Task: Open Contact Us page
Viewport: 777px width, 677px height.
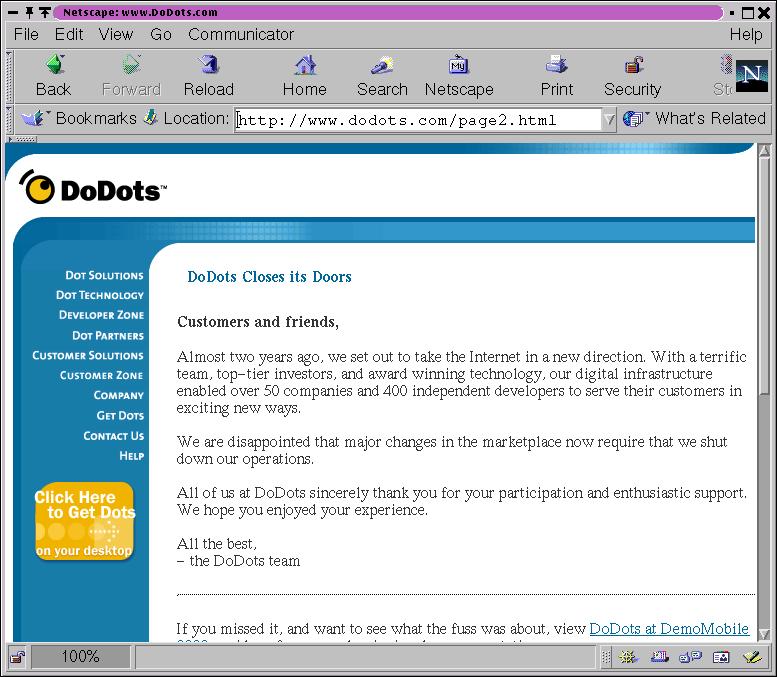Action: pyautogui.click(x=113, y=436)
